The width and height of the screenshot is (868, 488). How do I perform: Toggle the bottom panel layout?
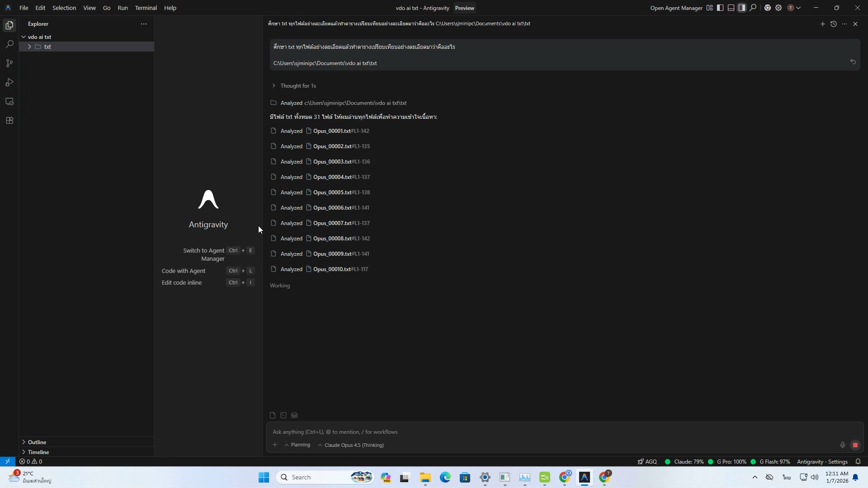(731, 8)
